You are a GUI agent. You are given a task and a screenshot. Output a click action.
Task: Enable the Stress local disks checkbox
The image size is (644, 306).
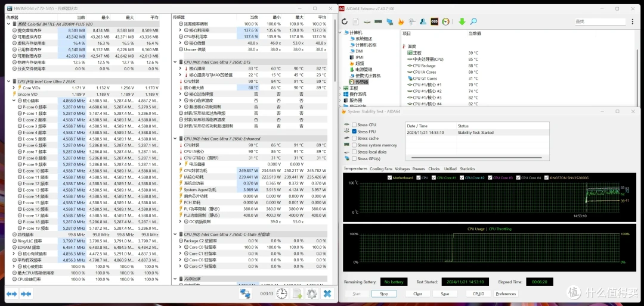[x=354, y=152]
